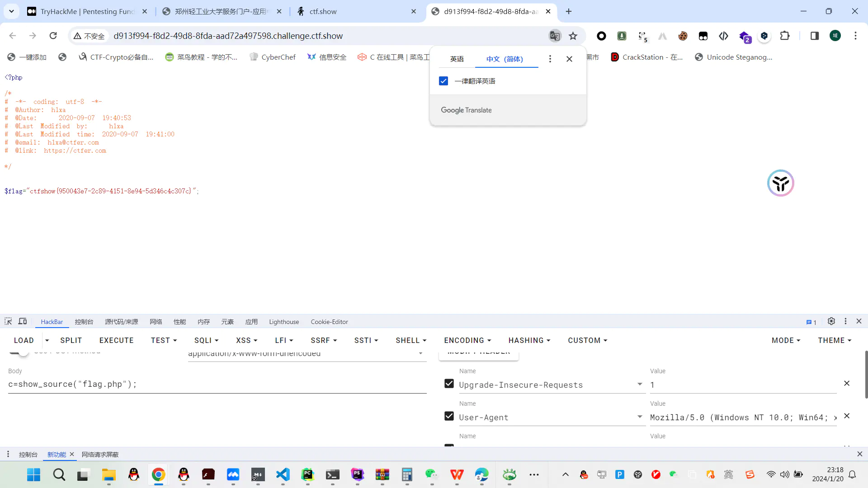Open the THEME dropdown menu
The height and width of the screenshot is (488, 868).
(835, 340)
